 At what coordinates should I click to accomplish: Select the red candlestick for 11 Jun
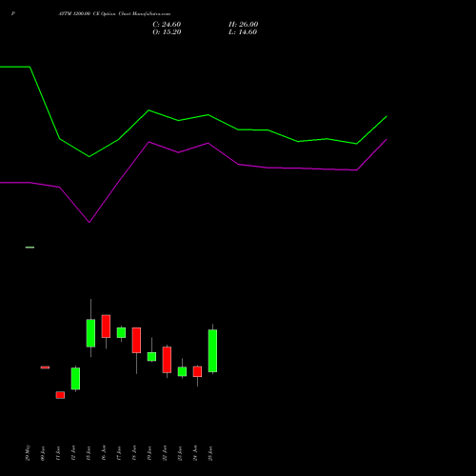coord(60,395)
